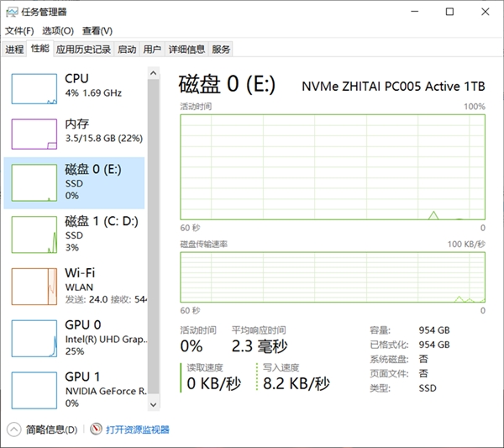Open the 选项(O) menu
Viewport: 504px width, 448px height.
tap(58, 31)
